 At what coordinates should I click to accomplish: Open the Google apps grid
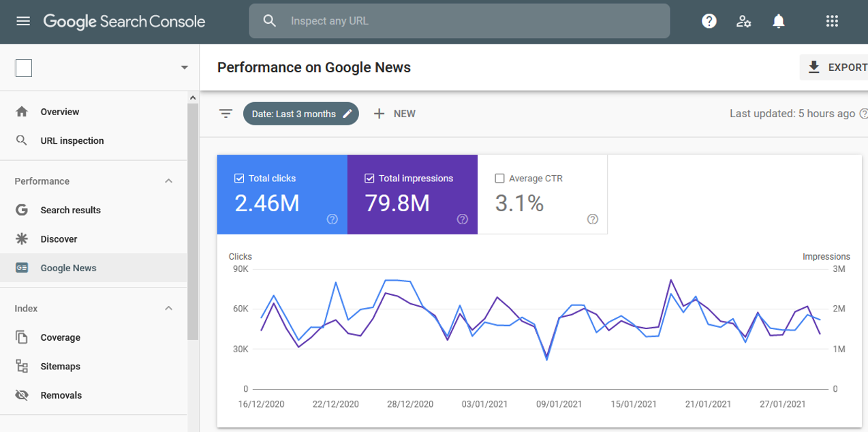pos(832,21)
